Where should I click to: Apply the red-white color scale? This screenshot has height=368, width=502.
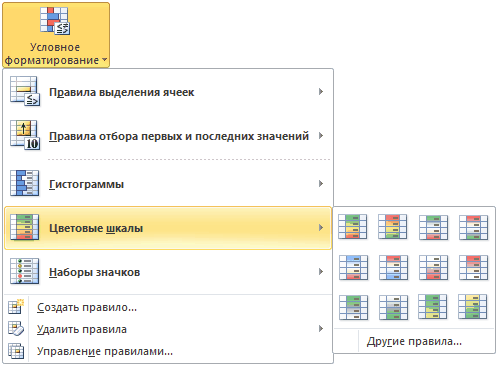pyautogui.click(x=473, y=267)
